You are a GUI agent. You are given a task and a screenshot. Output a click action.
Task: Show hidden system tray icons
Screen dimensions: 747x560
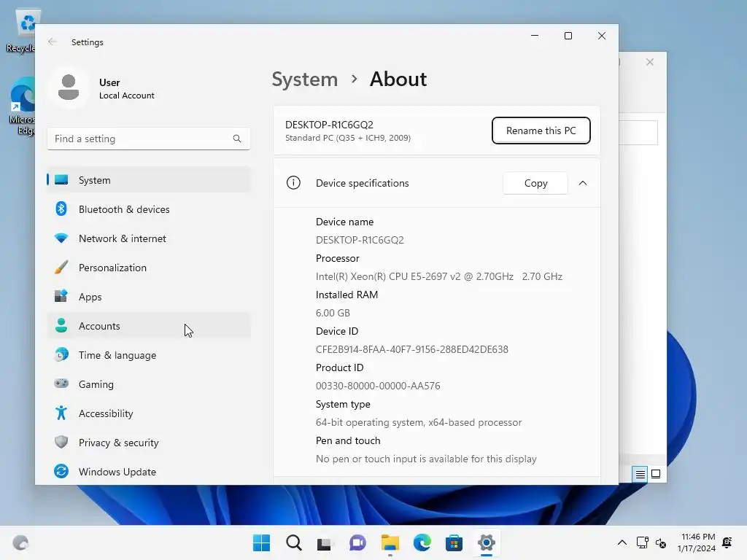pyautogui.click(x=622, y=542)
